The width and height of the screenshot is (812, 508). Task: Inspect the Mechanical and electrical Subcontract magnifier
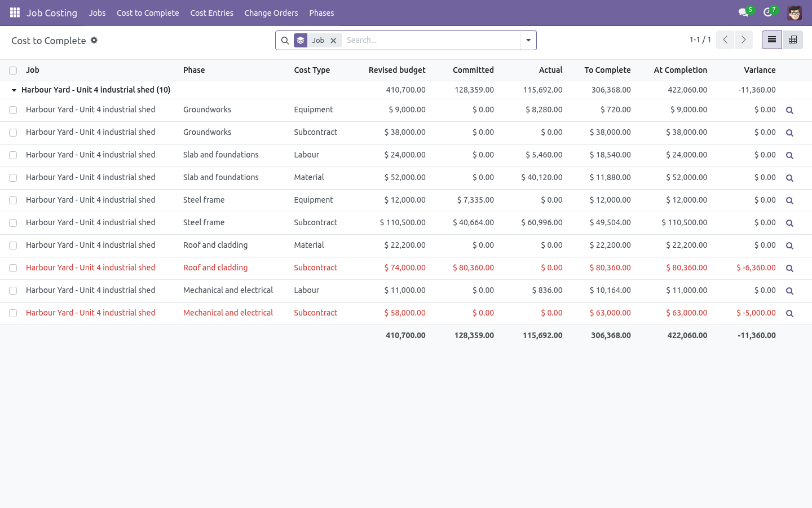[x=789, y=314]
